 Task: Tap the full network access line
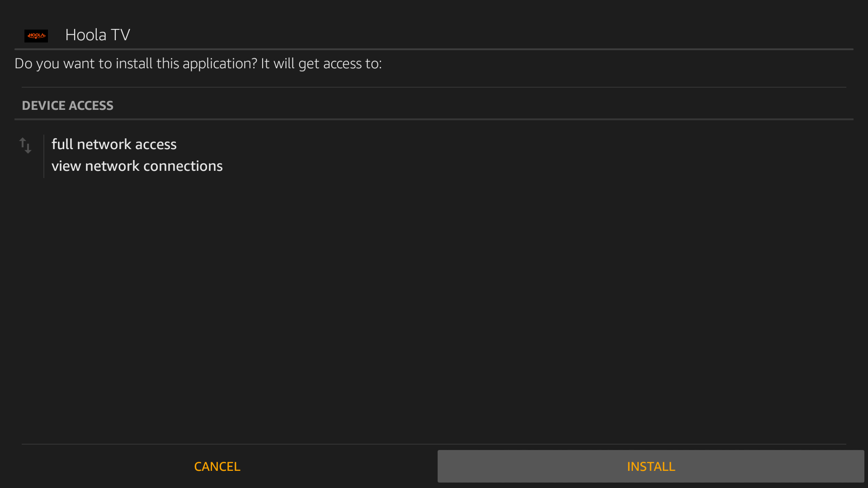[114, 144]
